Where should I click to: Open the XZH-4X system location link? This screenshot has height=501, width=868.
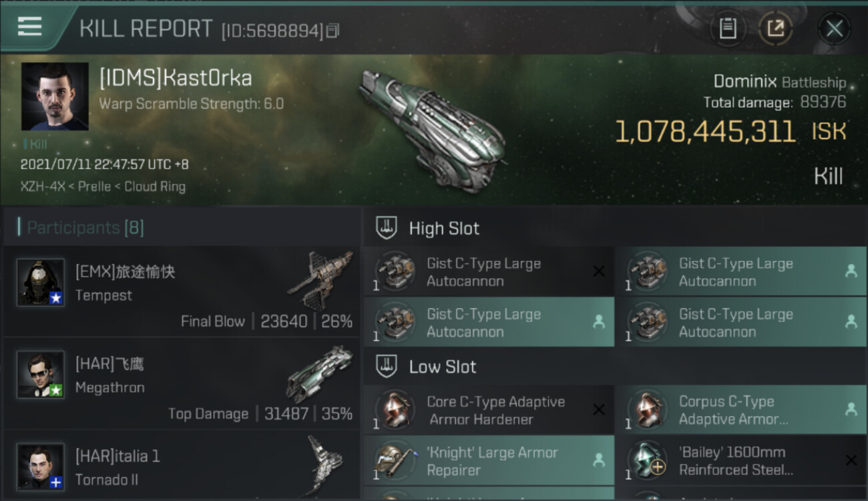[43, 187]
